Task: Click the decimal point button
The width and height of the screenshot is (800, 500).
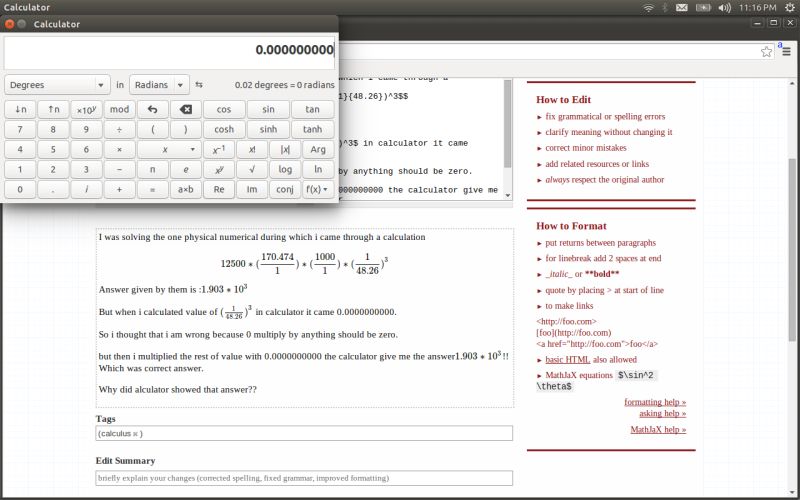Action: click(53, 189)
